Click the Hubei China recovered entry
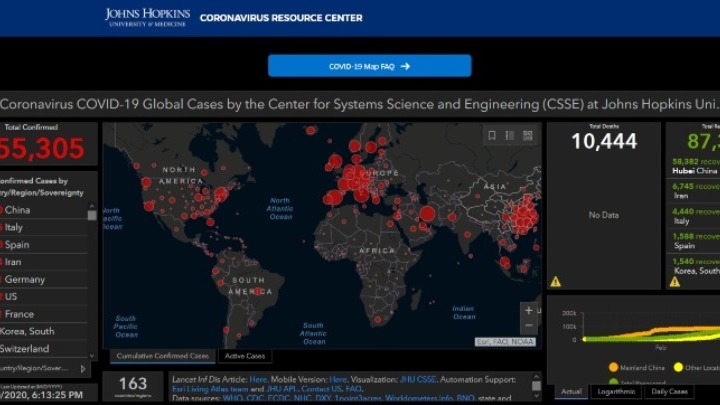Viewport: 720px width, 405px height. coord(693,166)
